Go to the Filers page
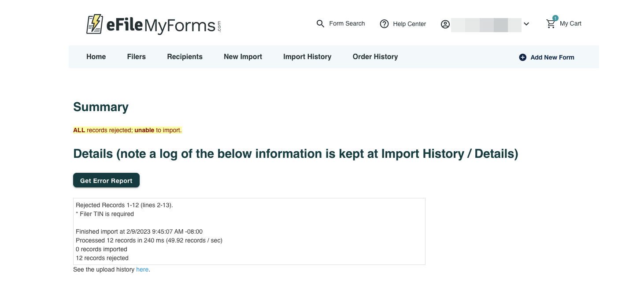This screenshot has width=644, height=298. (x=137, y=57)
